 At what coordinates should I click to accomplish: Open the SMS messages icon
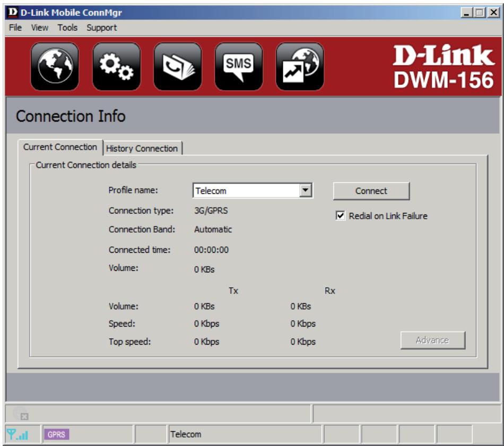(239, 66)
